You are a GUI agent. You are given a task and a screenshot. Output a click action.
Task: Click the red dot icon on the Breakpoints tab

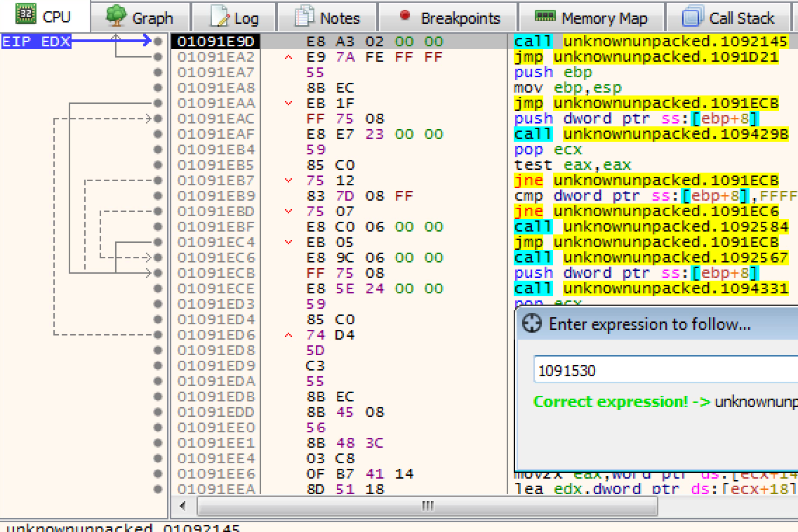click(404, 15)
